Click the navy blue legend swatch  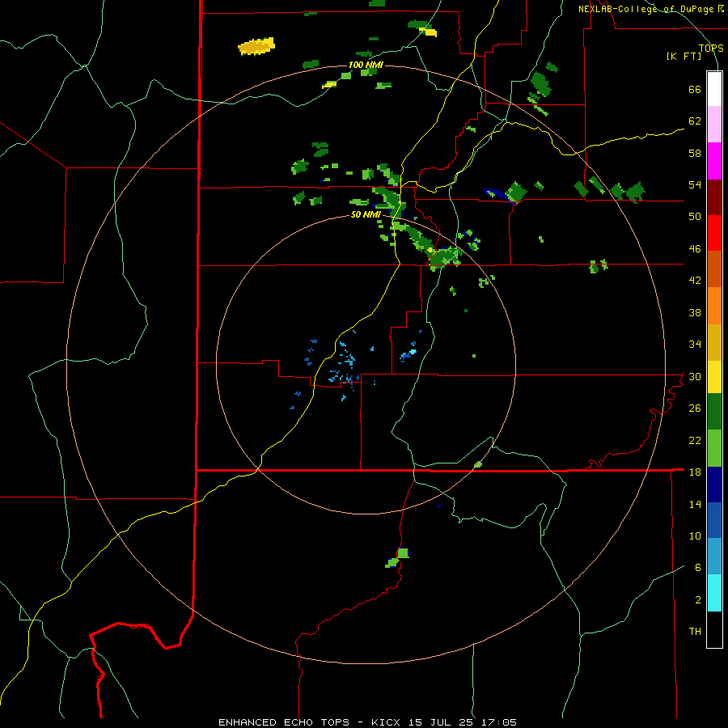tap(714, 485)
